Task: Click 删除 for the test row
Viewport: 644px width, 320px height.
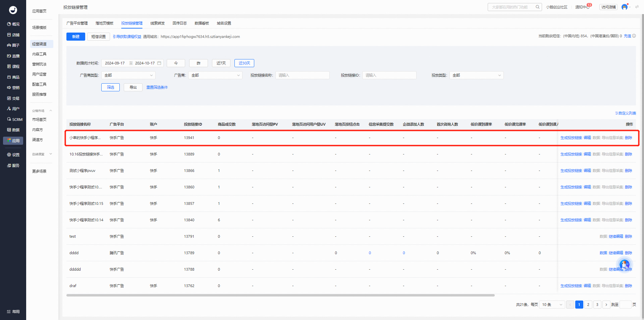Action: 628,236
